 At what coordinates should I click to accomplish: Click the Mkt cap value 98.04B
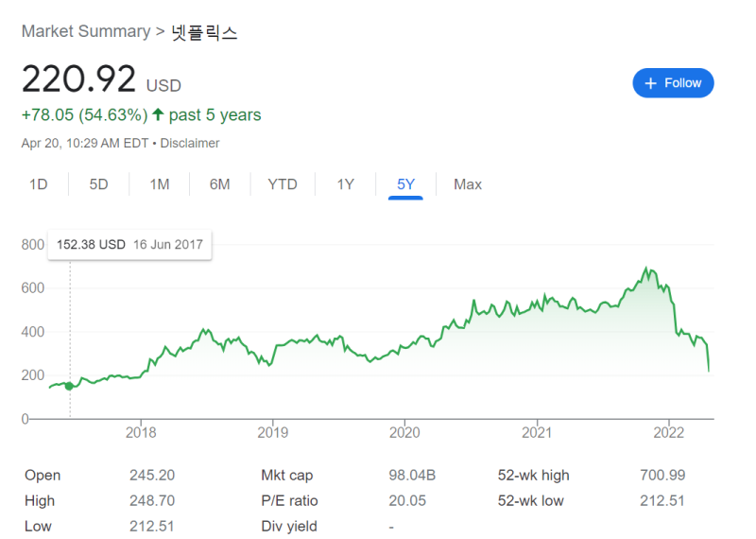coord(412,476)
